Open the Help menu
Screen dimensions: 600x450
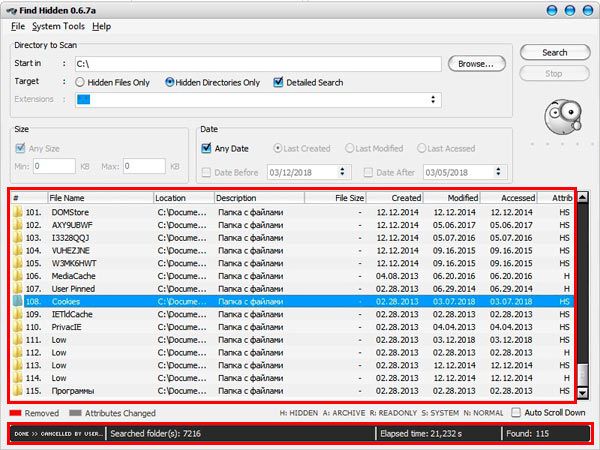coord(101,26)
